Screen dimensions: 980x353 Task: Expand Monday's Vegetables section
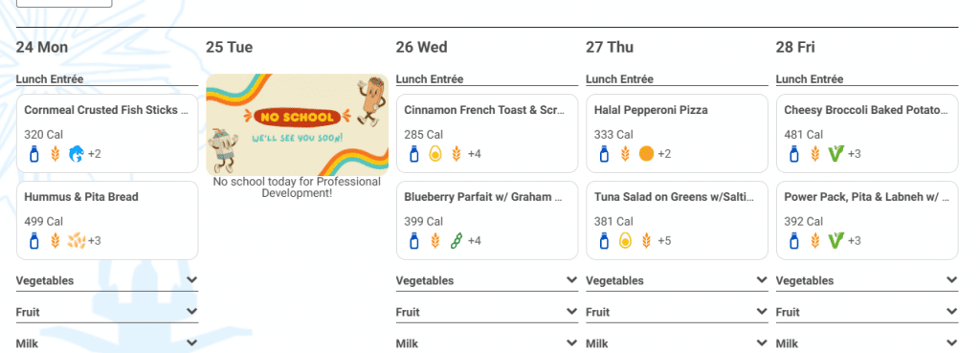(x=107, y=280)
